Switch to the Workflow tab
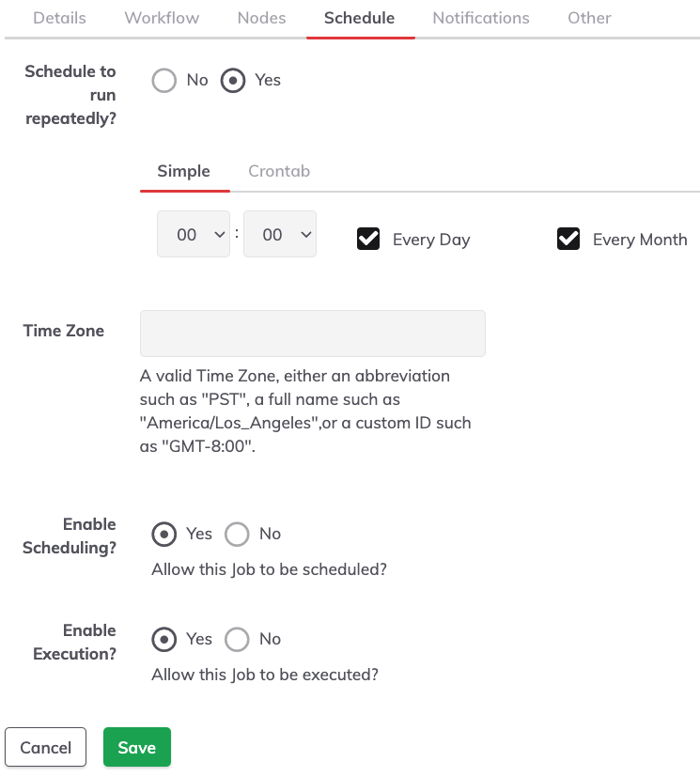The width and height of the screenshot is (700, 777). click(162, 19)
